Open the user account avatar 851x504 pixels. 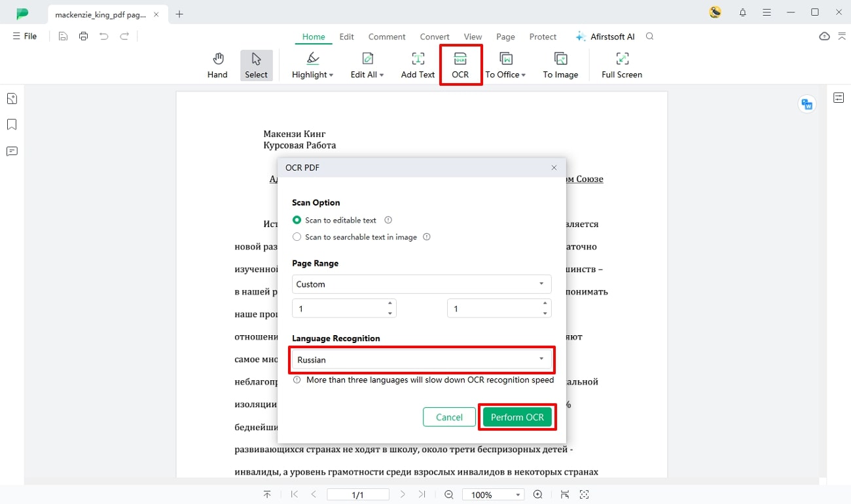pos(715,12)
